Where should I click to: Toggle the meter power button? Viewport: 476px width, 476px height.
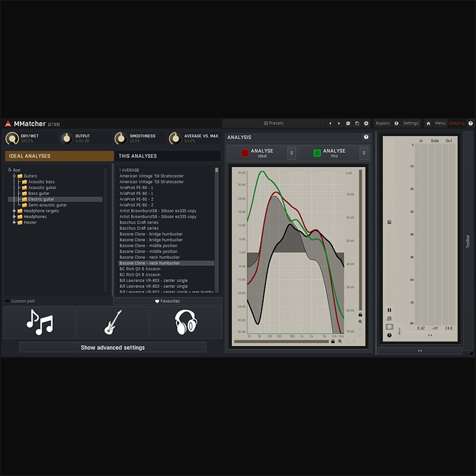(x=389, y=327)
